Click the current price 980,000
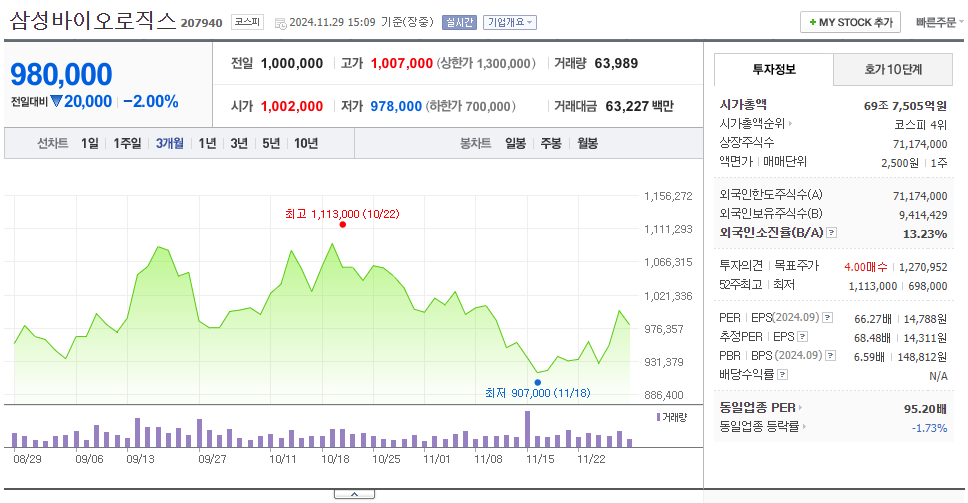This screenshot has height=503, width=968. pyautogui.click(x=61, y=75)
